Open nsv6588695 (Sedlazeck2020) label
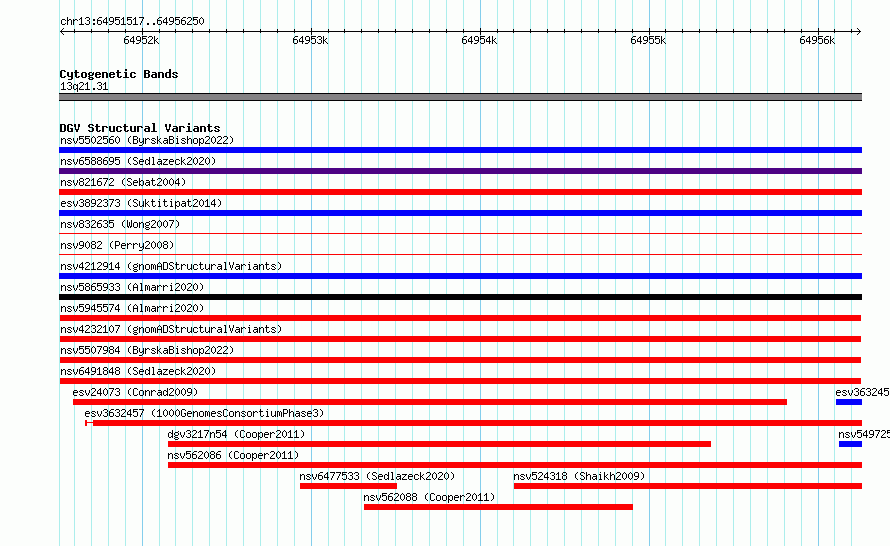Screen dimensions: 890x546 138,161
